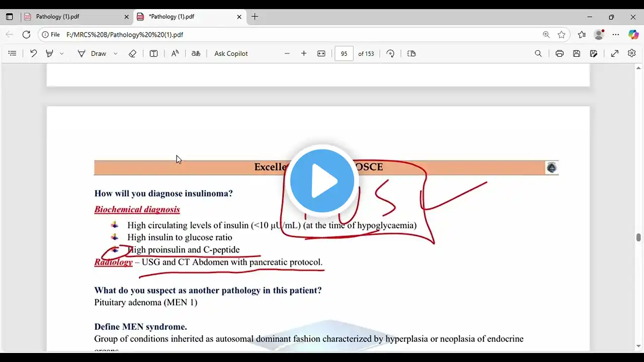Zoom in the PDF with plus

click(x=304, y=53)
